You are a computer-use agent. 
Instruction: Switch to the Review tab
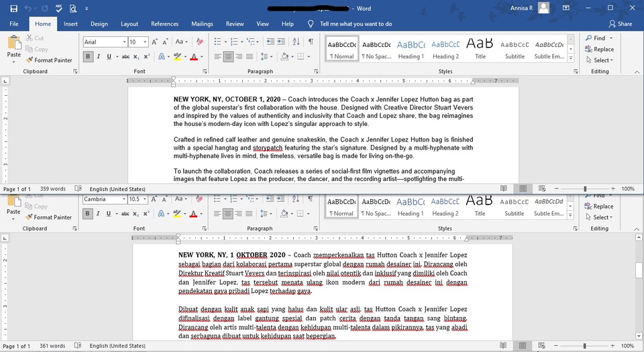point(235,23)
